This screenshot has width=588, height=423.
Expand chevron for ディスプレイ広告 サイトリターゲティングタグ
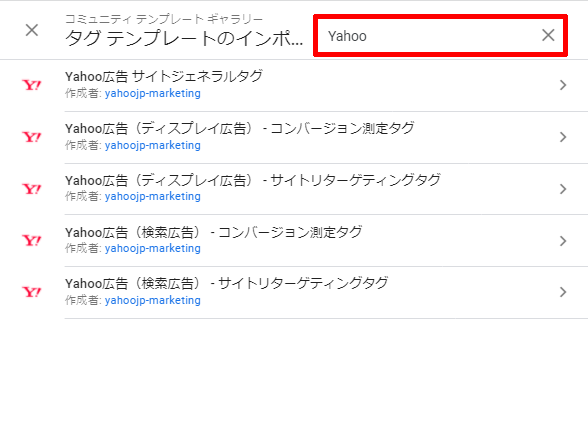click(563, 189)
